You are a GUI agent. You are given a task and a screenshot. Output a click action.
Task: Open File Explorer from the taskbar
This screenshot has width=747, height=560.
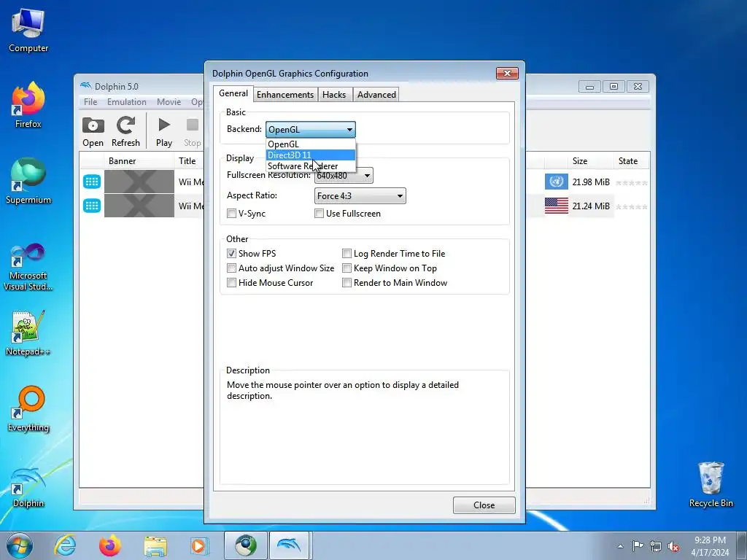pos(155,546)
